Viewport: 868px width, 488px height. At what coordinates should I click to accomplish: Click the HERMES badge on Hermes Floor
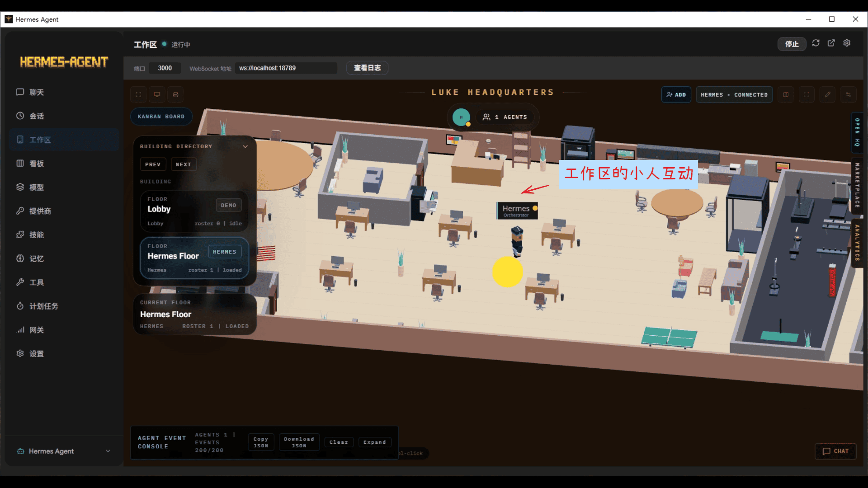pos(225,252)
